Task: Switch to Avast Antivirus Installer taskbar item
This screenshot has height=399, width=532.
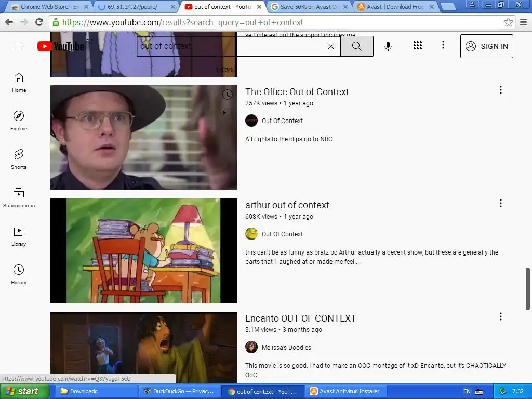Action: pos(345,391)
